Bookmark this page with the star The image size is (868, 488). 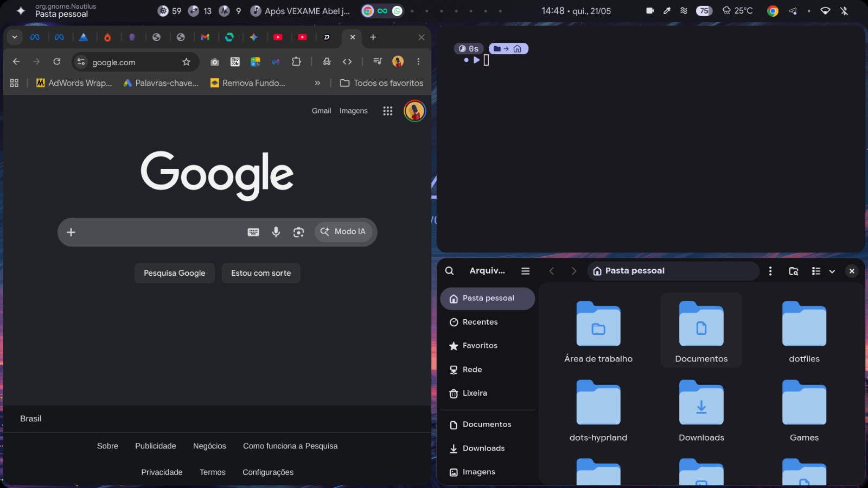click(x=186, y=62)
